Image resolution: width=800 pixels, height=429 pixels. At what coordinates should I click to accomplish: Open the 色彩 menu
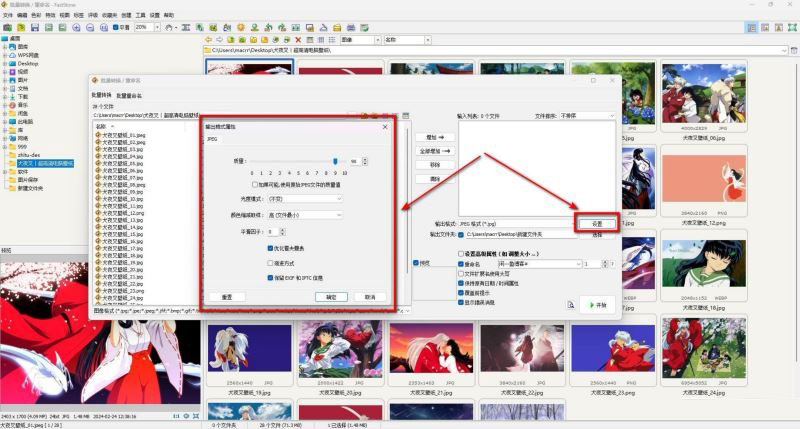coord(36,15)
